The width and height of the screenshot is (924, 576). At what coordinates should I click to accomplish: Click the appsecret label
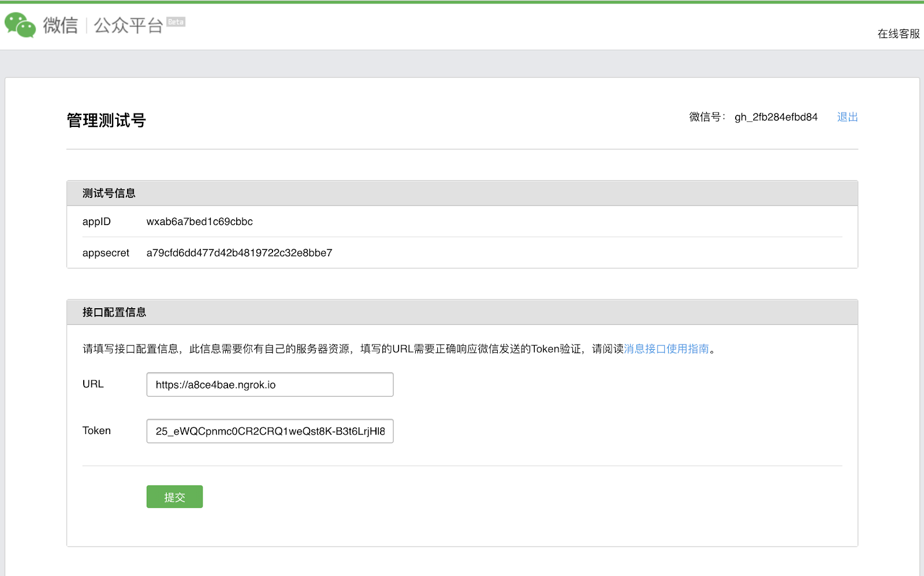click(x=106, y=253)
